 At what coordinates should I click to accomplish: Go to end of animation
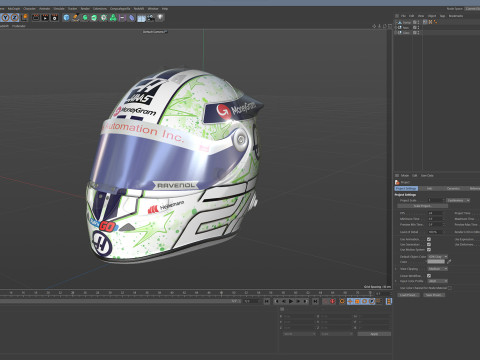[x=315, y=301]
